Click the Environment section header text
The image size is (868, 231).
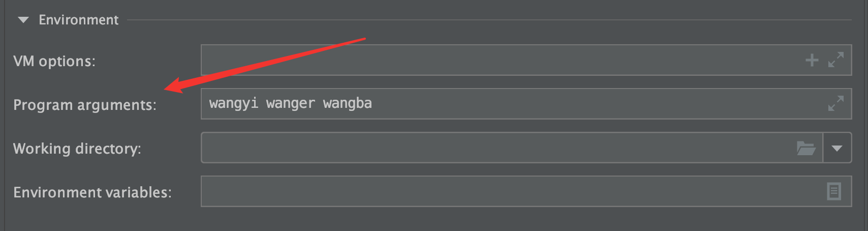[78, 20]
